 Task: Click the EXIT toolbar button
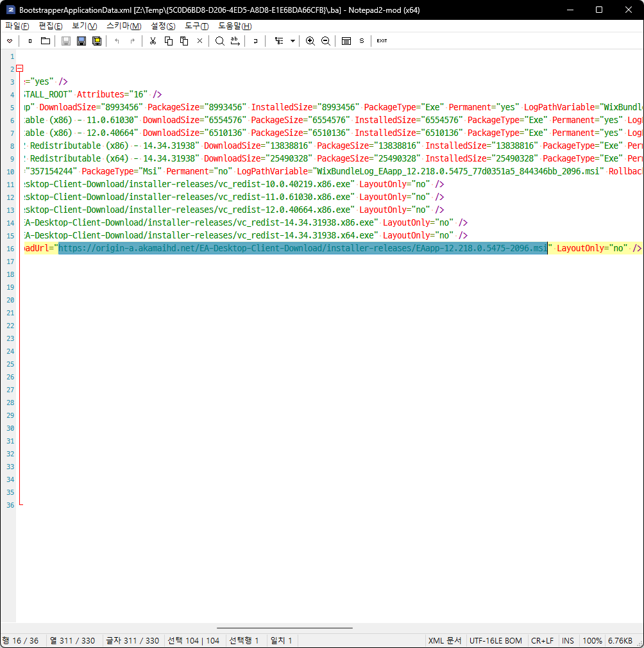[382, 41]
